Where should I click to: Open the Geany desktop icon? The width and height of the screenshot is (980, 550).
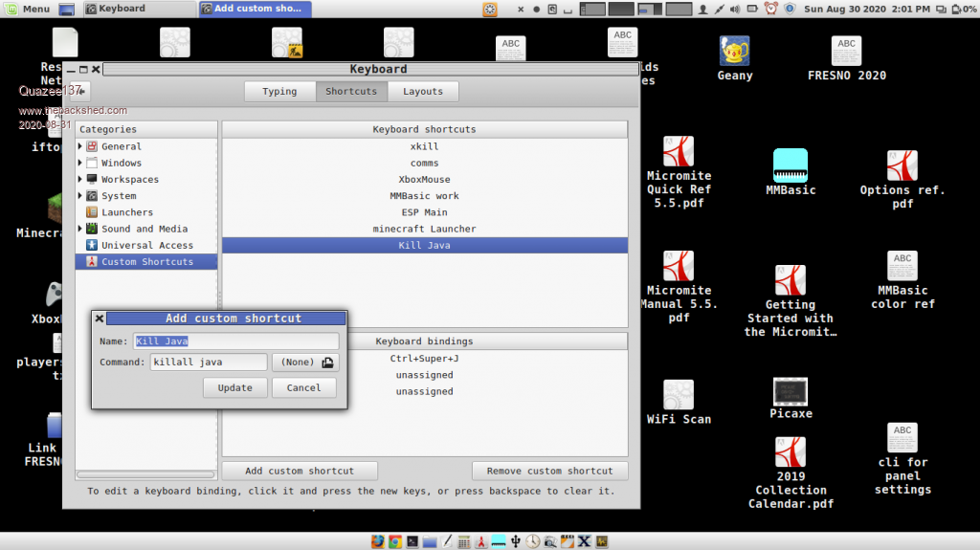pyautogui.click(x=734, y=52)
